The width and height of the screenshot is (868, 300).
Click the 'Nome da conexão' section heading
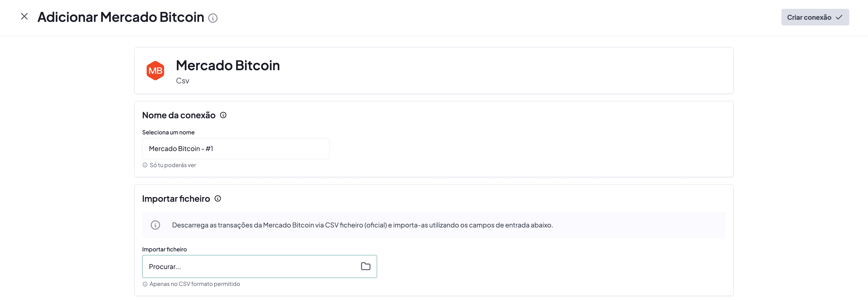pos(179,115)
